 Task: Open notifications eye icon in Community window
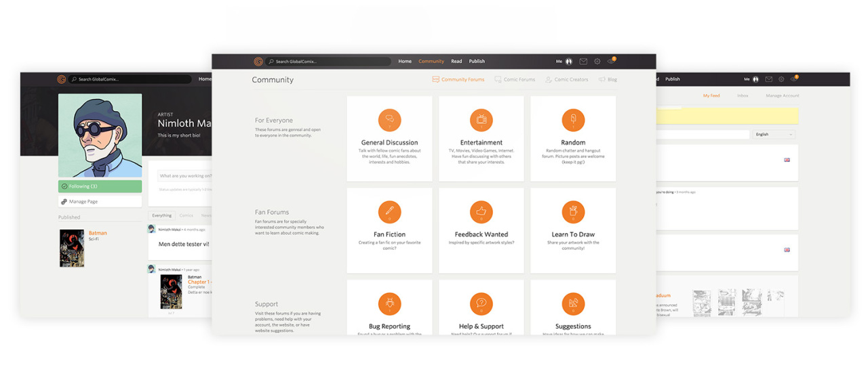coord(611,61)
